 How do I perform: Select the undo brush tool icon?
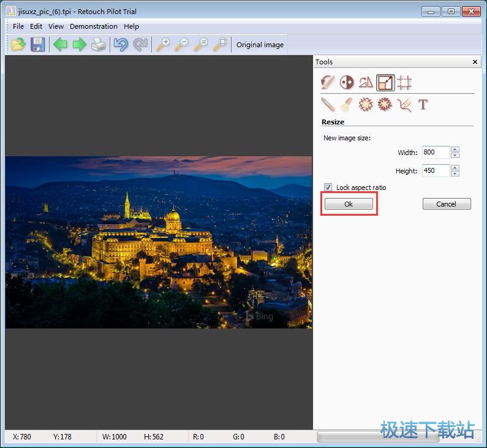tap(327, 83)
